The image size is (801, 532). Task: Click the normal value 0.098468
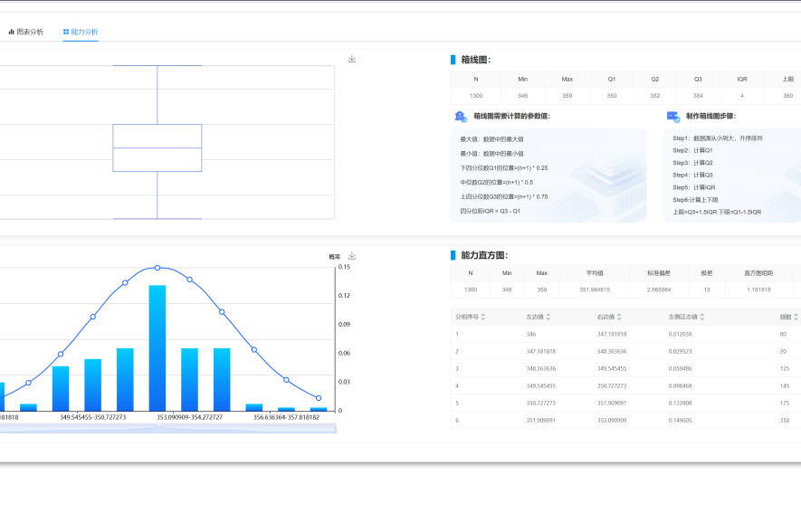pos(680,386)
